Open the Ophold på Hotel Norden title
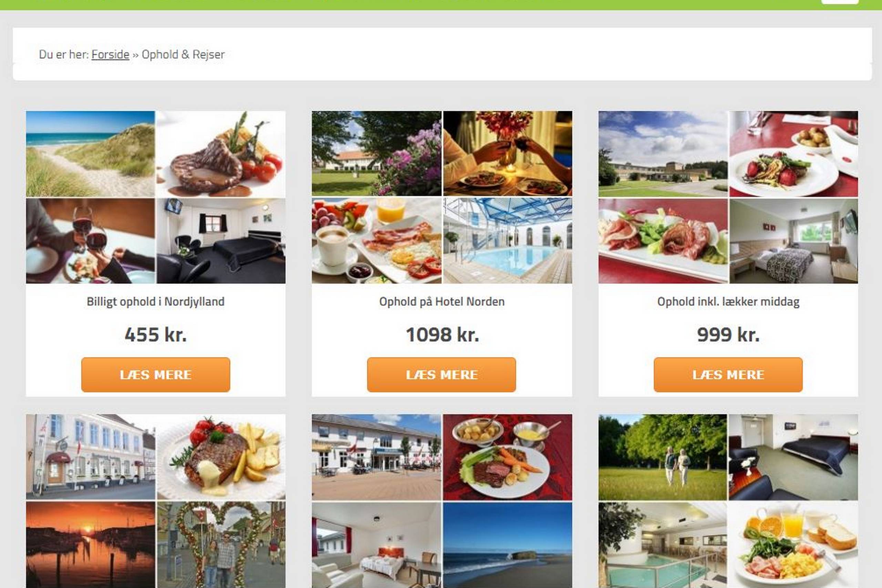This screenshot has width=882, height=588. pyautogui.click(x=442, y=301)
